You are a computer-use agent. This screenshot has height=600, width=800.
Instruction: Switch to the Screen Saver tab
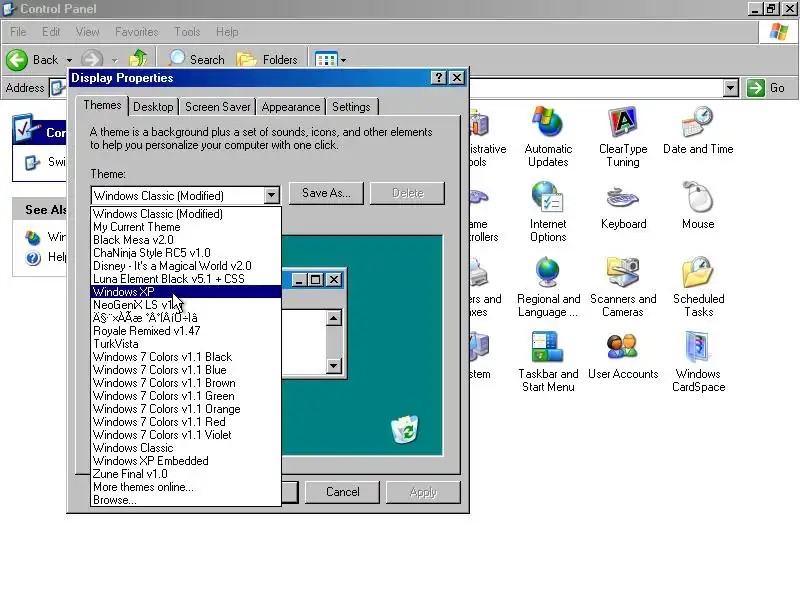218,107
